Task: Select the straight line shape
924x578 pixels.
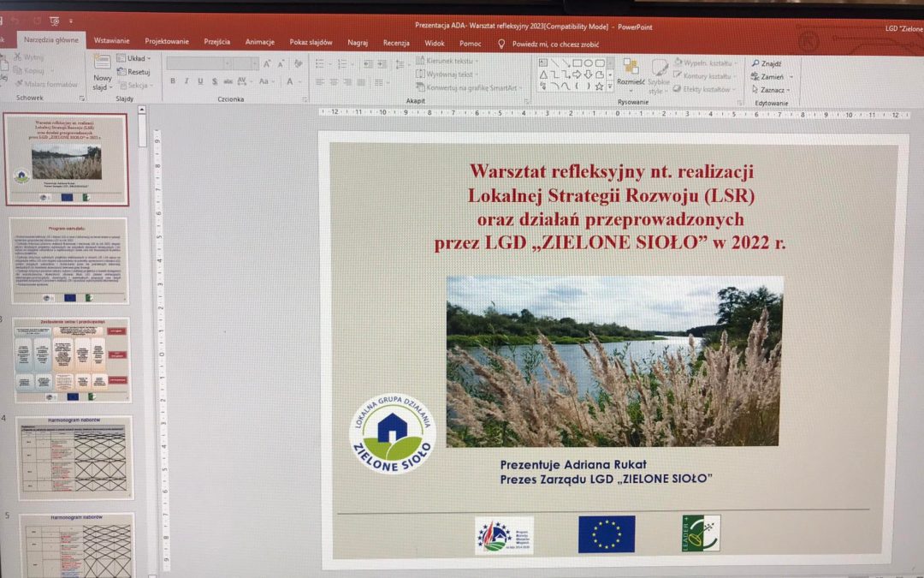Action: point(554,63)
